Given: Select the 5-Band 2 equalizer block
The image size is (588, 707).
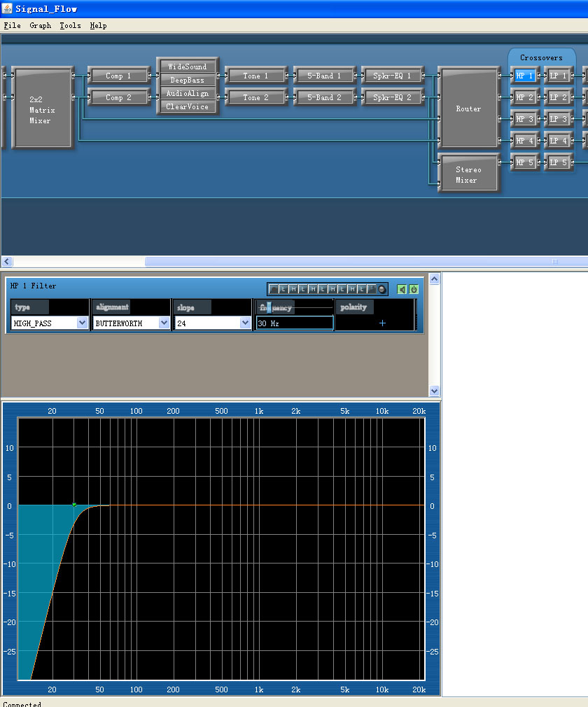Looking at the screenshot, I should click(x=324, y=97).
